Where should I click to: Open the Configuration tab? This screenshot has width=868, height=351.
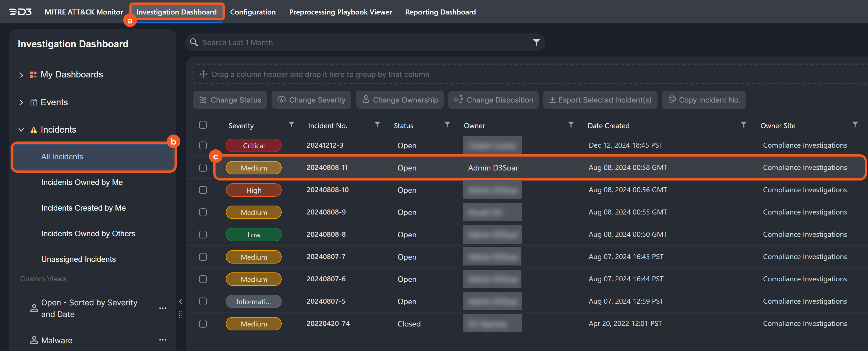coord(253,12)
